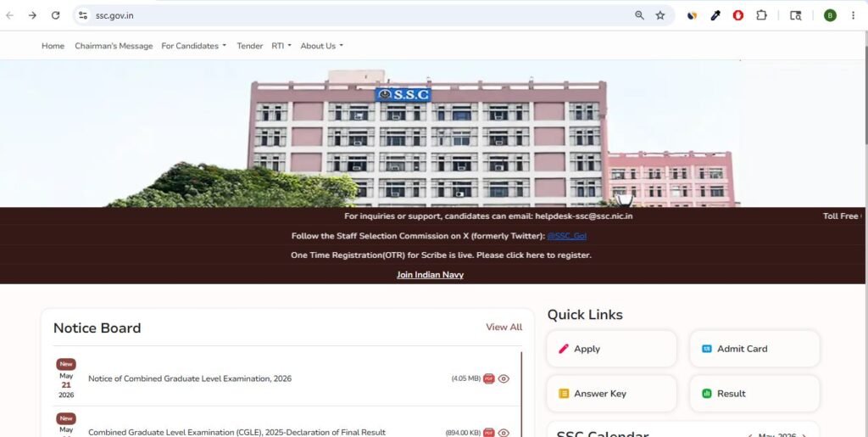Image resolution: width=868 pixels, height=437 pixels.
Task: Go to next month in SSC Calendar
Action: 804,436
